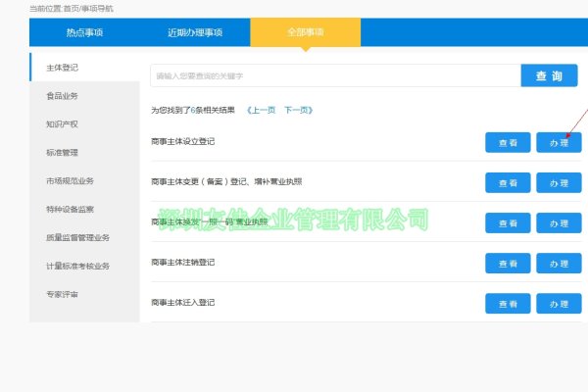Click 办理 for 商事主体变更（备案）登记
The image size is (588, 392).
click(x=559, y=182)
